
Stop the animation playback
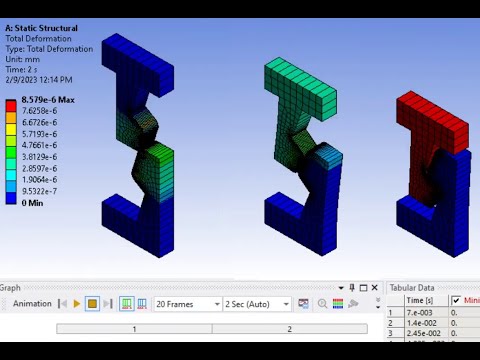click(x=92, y=304)
